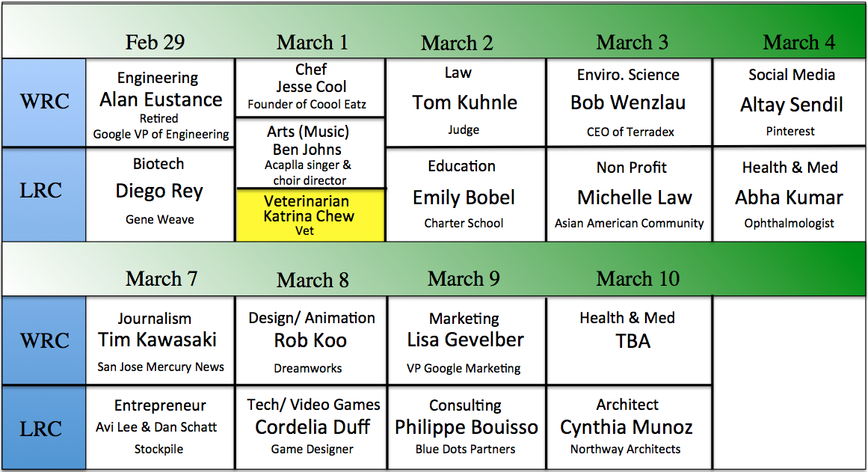Click the Alan Eustance Engineering cell
This screenshot has height=472, width=868.
click(161, 103)
